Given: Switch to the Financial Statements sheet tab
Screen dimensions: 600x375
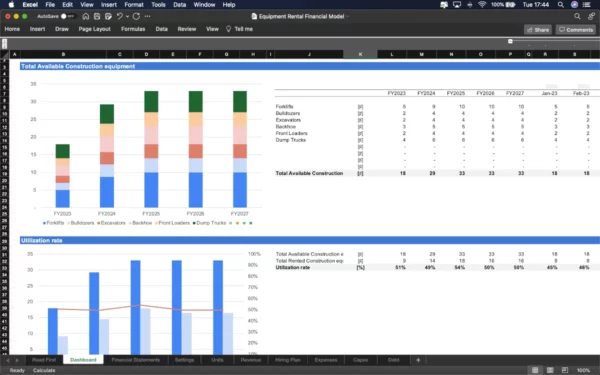Looking at the screenshot, I should coord(135,360).
